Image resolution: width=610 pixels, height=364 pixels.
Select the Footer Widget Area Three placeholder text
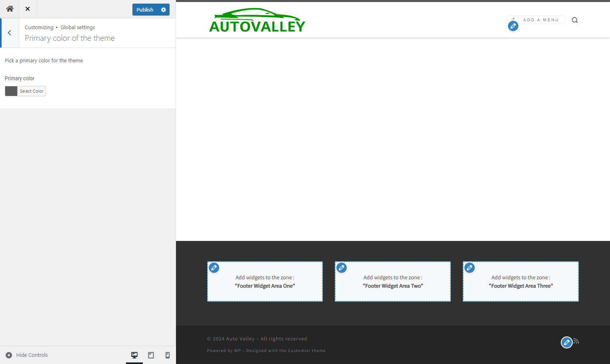521,282
